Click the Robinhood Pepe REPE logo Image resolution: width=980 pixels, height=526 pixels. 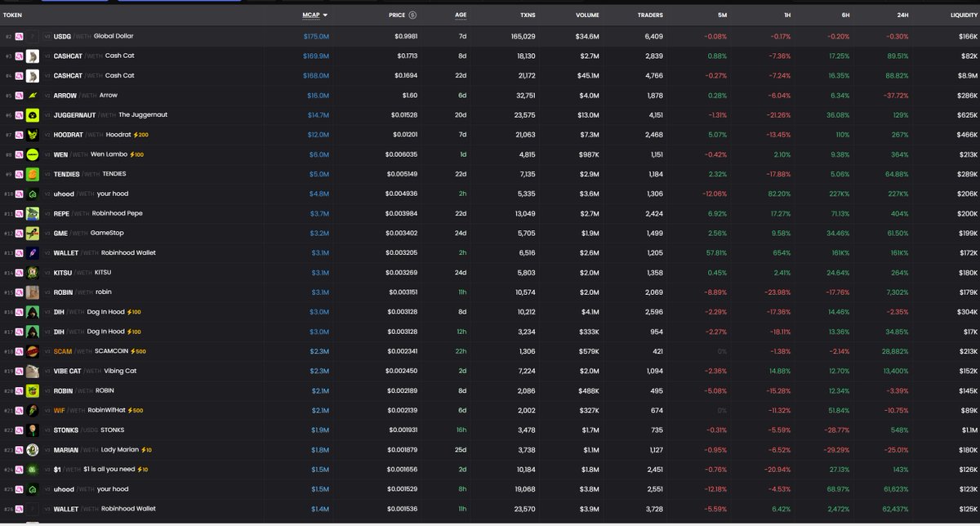click(x=32, y=213)
